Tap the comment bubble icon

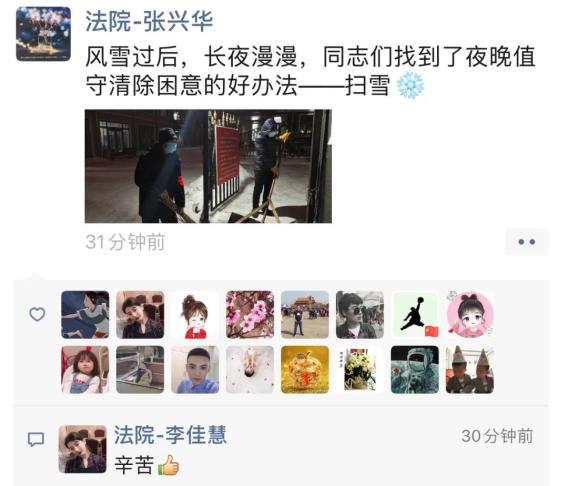click(x=36, y=439)
